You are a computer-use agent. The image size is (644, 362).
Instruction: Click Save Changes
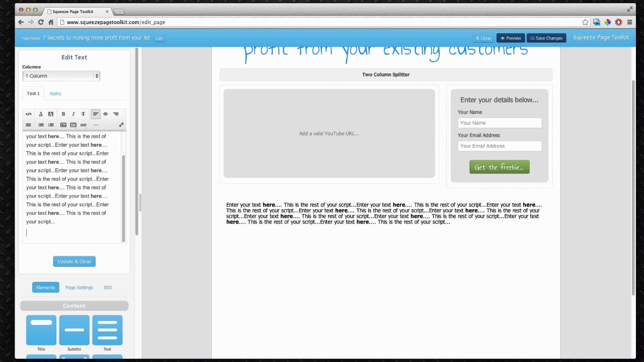pyautogui.click(x=546, y=38)
